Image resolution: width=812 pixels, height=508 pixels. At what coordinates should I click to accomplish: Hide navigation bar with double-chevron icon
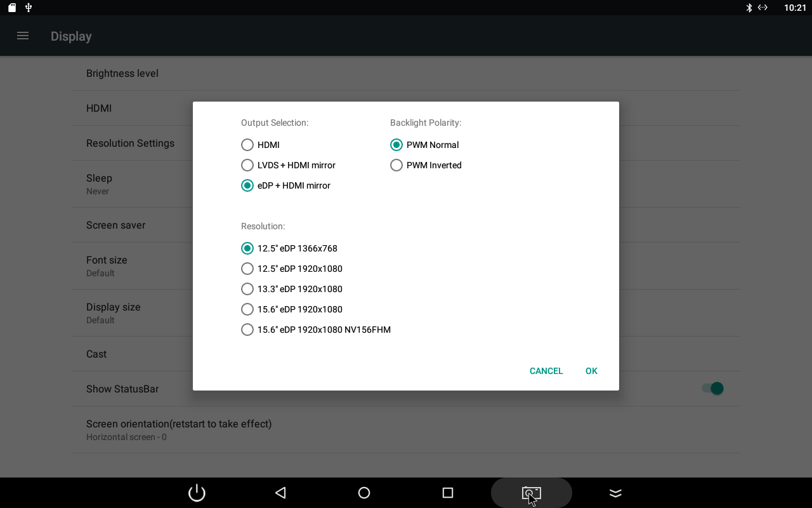[615, 493]
